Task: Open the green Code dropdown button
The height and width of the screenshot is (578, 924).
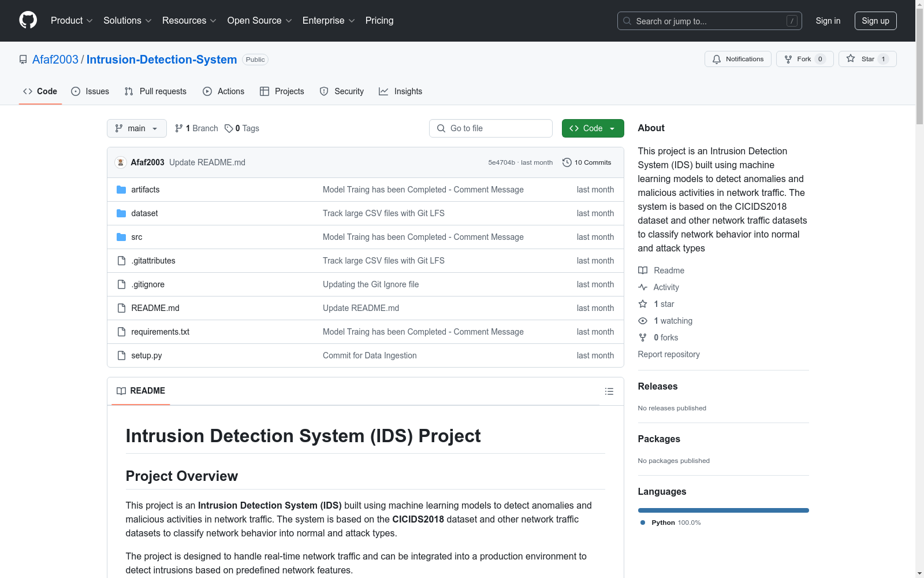Action: (593, 128)
